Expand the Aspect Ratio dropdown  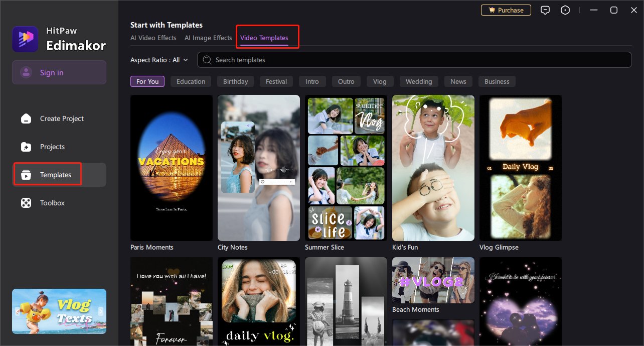point(159,60)
